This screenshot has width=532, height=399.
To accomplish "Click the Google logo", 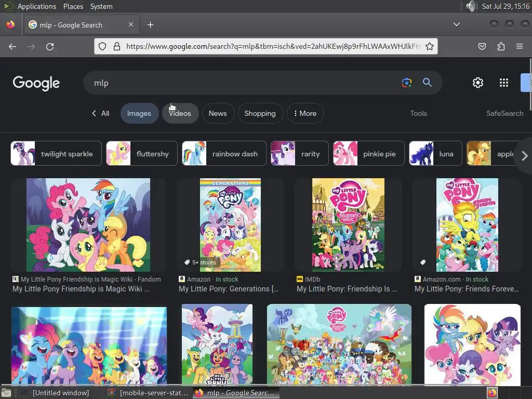I will coord(36,83).
